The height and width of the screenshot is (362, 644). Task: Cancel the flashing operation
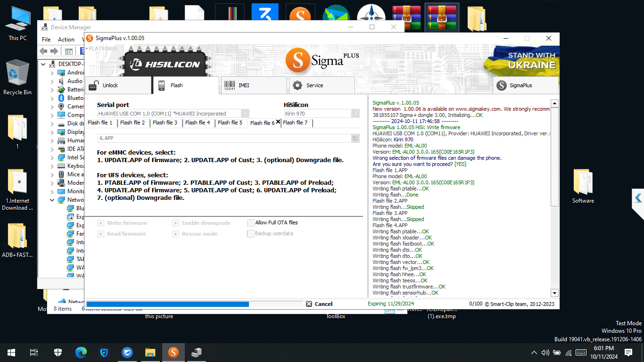click(x=319, y=304)
